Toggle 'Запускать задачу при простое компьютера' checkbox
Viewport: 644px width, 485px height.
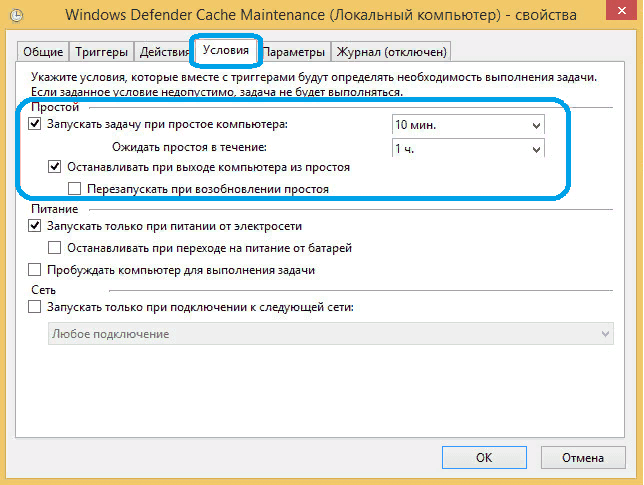(x=36, y=124)
